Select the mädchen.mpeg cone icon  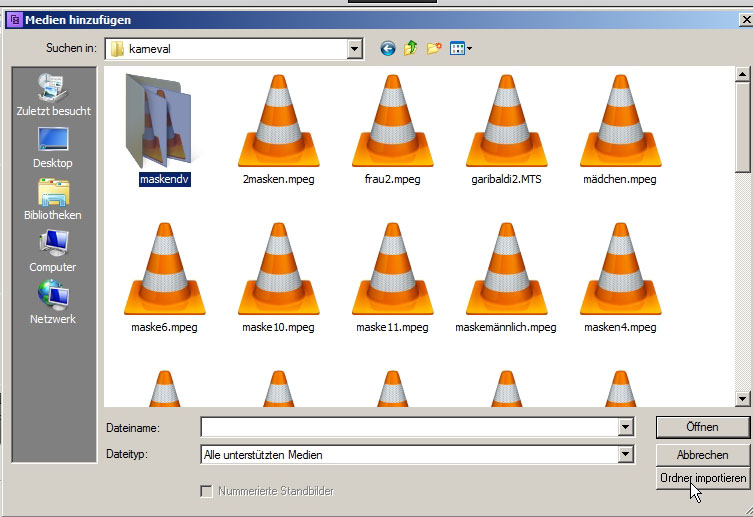coord(620,120)
